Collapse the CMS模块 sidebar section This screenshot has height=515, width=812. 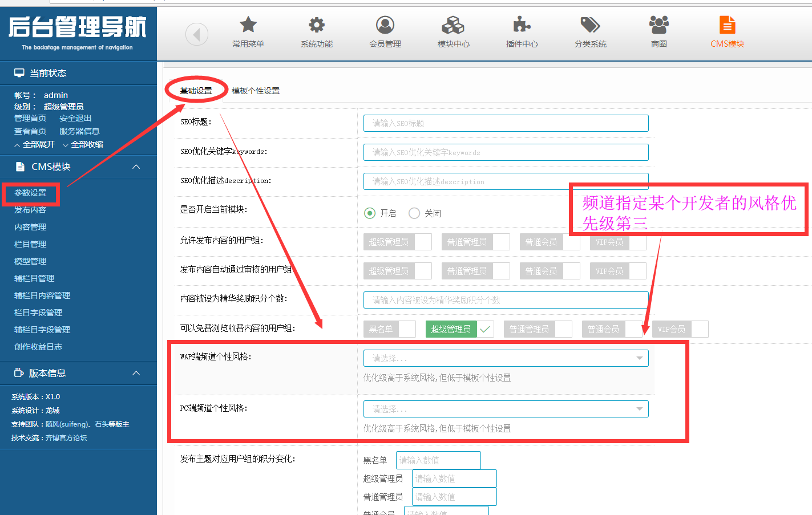click(x=136, y=167)
